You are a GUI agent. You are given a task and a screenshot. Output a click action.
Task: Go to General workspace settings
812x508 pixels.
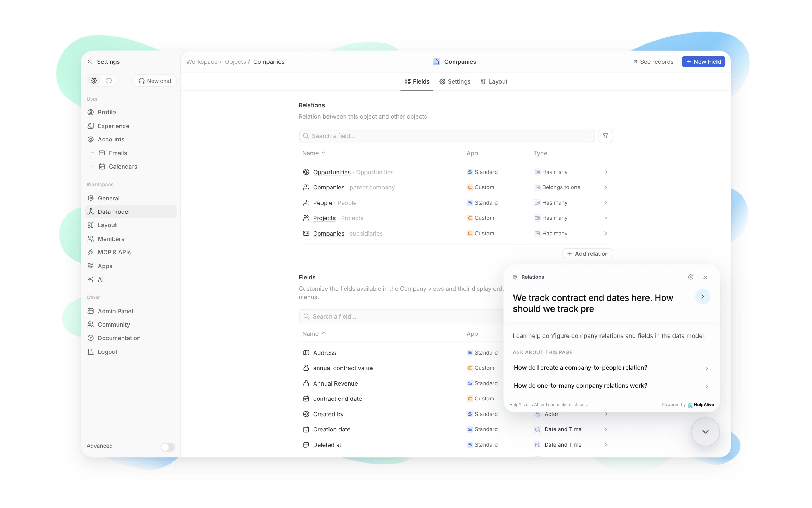point(131,198)
